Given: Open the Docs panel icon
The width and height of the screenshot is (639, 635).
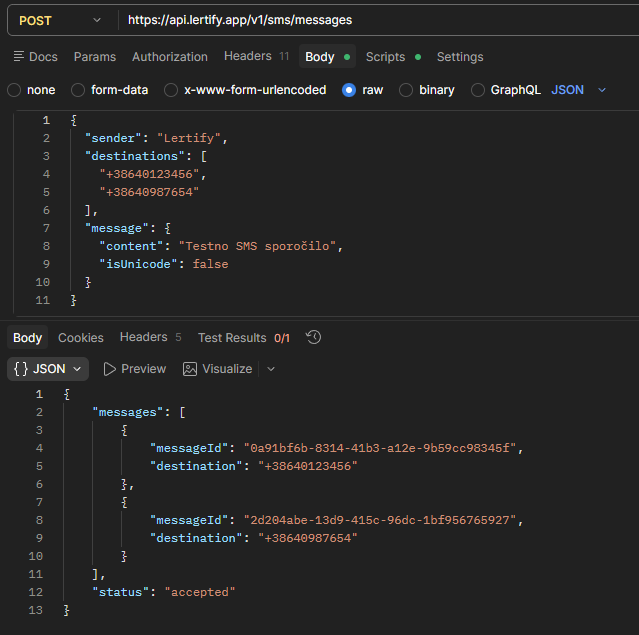Looking at the screenshot, I should (x=20, y=57).
